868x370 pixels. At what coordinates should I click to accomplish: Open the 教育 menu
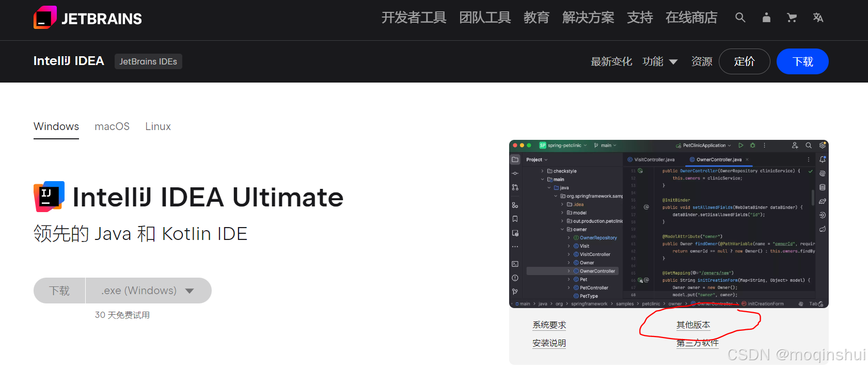click(x=536, y=18)
